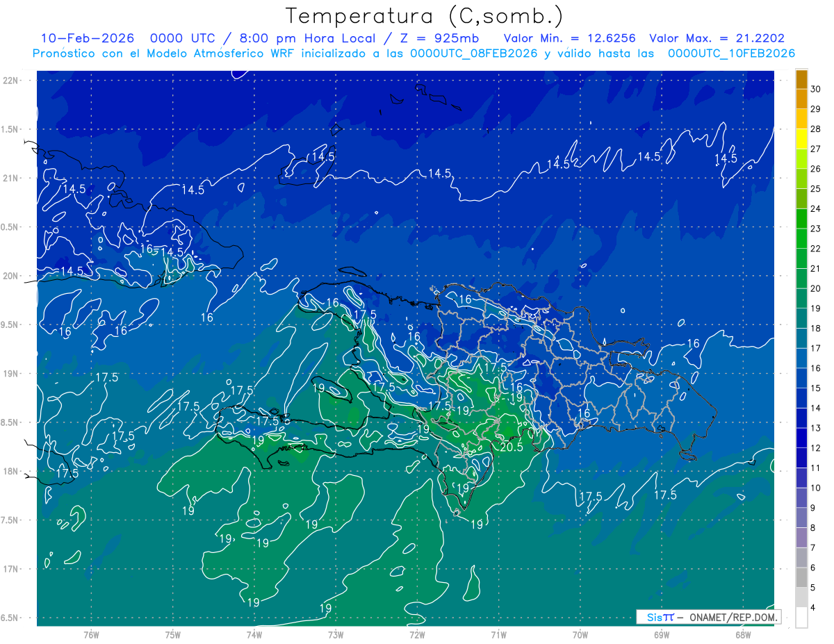
Task: Click the 76W longitude axis label
Action: tap(91, 635)
